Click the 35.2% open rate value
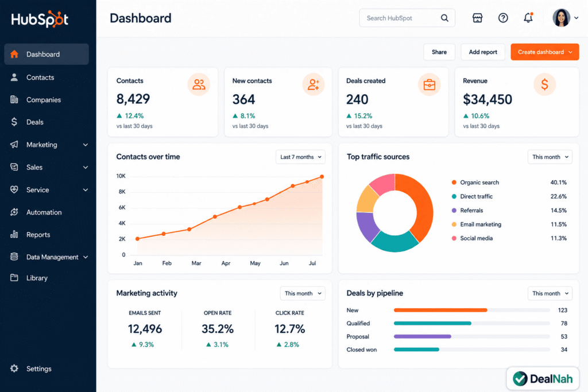 point(218,329)
